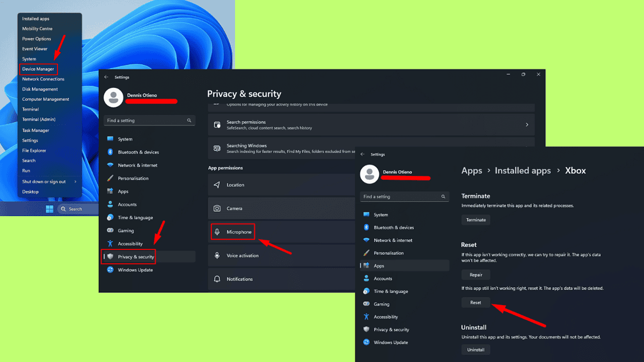This screenshot has height=362, width=644.
Task: Open the Gaming icon in the Privacy window sidebar
Action: [x=110, y=231]
